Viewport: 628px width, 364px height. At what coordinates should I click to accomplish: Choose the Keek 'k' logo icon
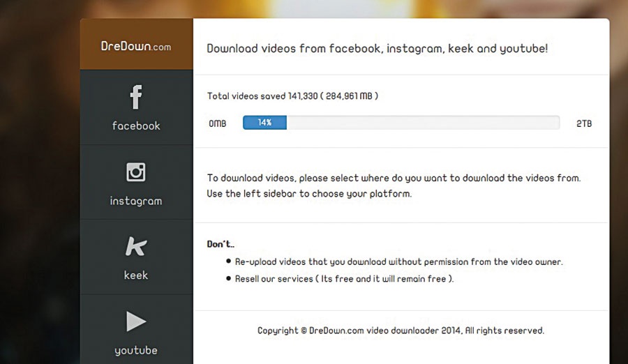(x=135, y=246)
